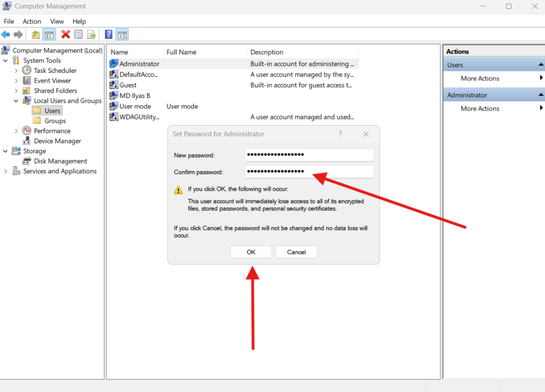This screenshot has width=545, height=392.
Task: Open Properties using the toolbar icon
Action: coord(78,34)
